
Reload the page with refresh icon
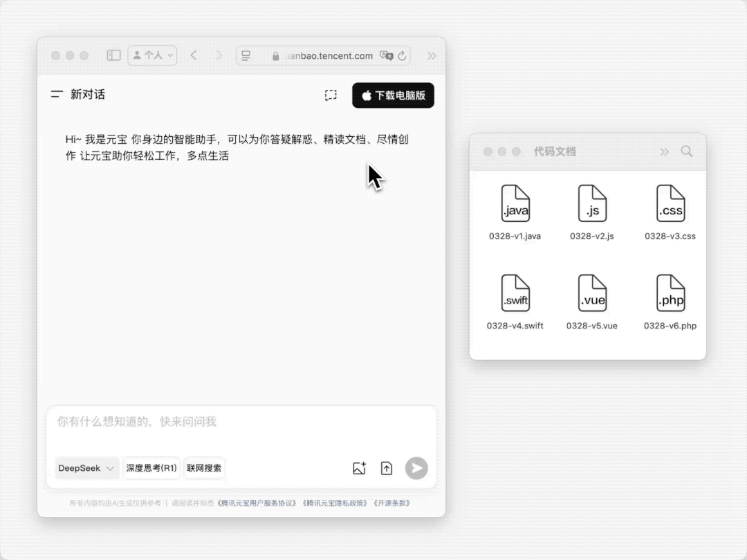[x=402, y=56]
